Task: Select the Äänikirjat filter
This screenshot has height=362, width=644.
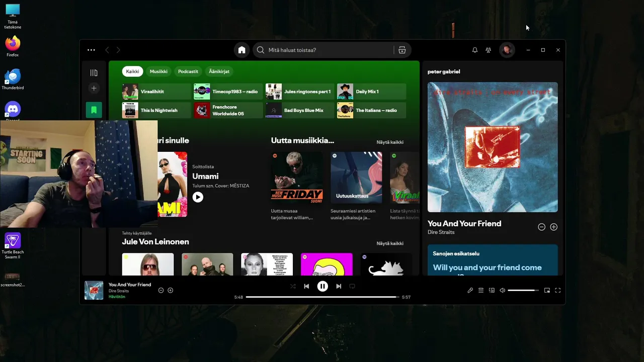Action: (x=219, y=71)
